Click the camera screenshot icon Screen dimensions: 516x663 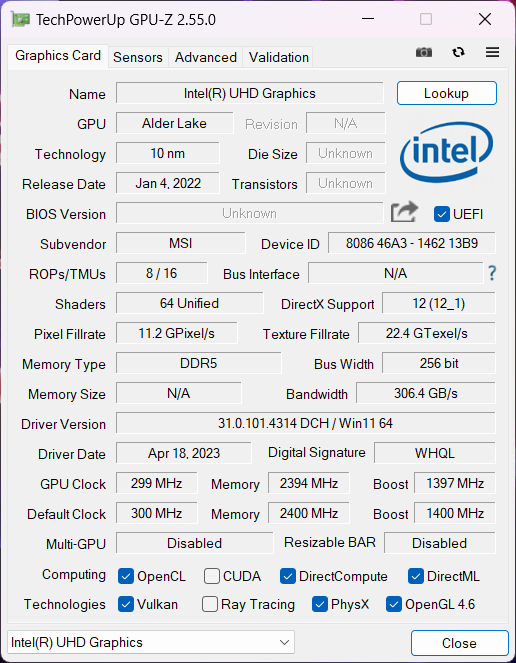click(x=424, y=52)
